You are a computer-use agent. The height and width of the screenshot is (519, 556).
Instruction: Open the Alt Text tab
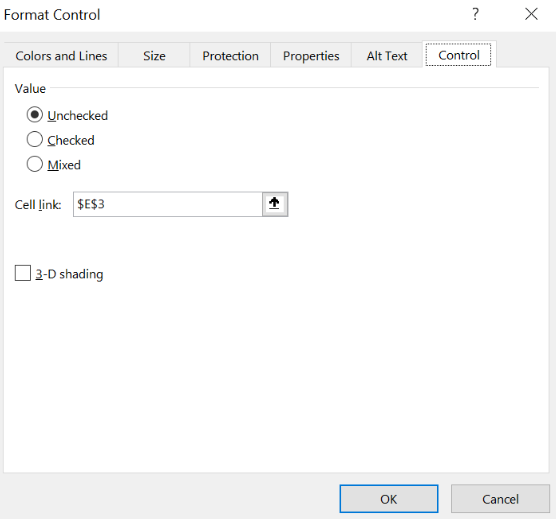[387, 56]
